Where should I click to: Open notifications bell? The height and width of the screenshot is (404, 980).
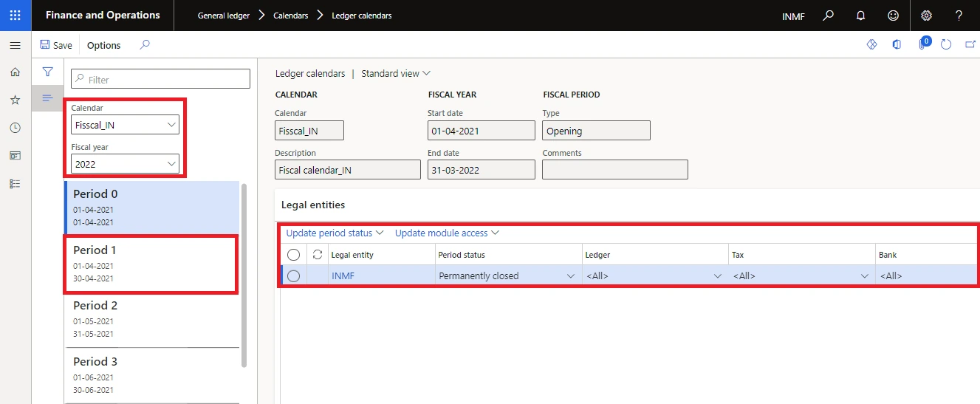860,15
